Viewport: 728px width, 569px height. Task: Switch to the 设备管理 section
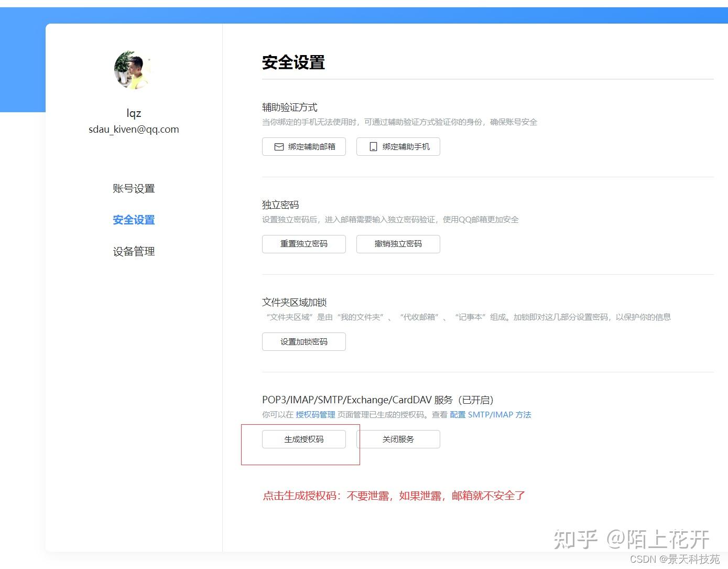(134, 251)
